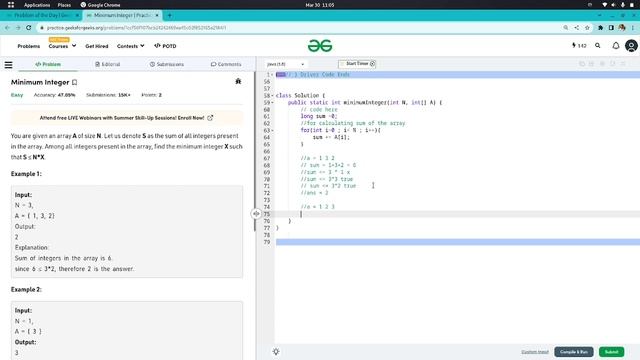Click the Example 2 heading
The image size is (640, 360).
click(x=26, y=289)
